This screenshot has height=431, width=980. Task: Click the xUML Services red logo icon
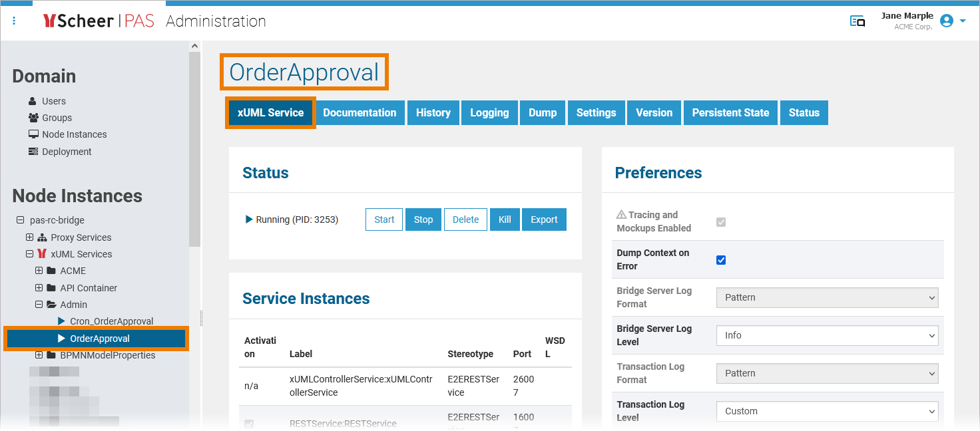42,254
